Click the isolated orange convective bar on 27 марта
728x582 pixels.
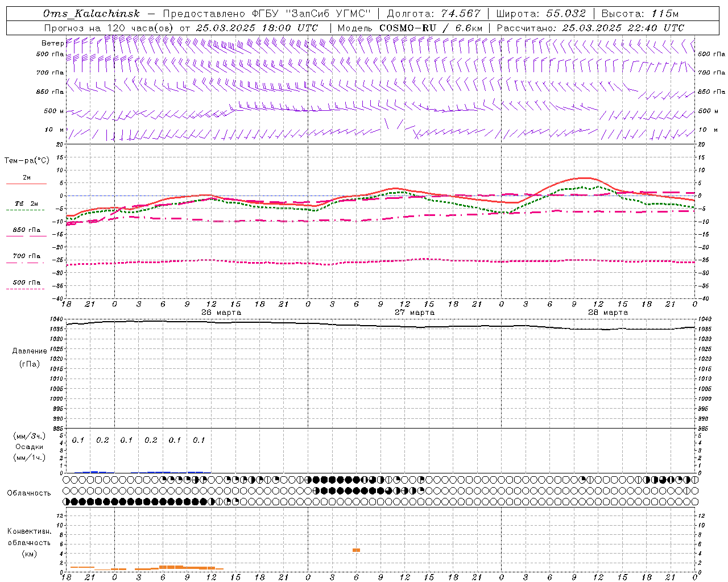click(356, 550)
